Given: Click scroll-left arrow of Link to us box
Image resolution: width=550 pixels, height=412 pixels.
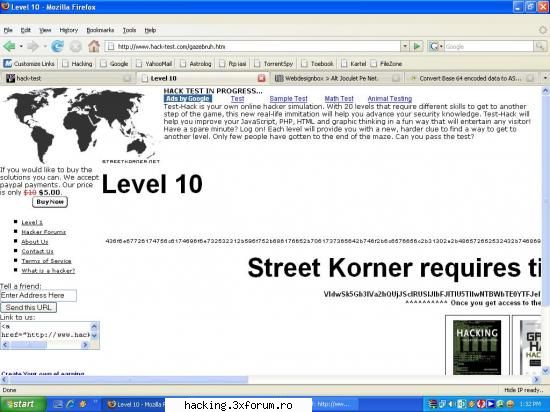Looking at the screenshot, I should pos(5,345).
